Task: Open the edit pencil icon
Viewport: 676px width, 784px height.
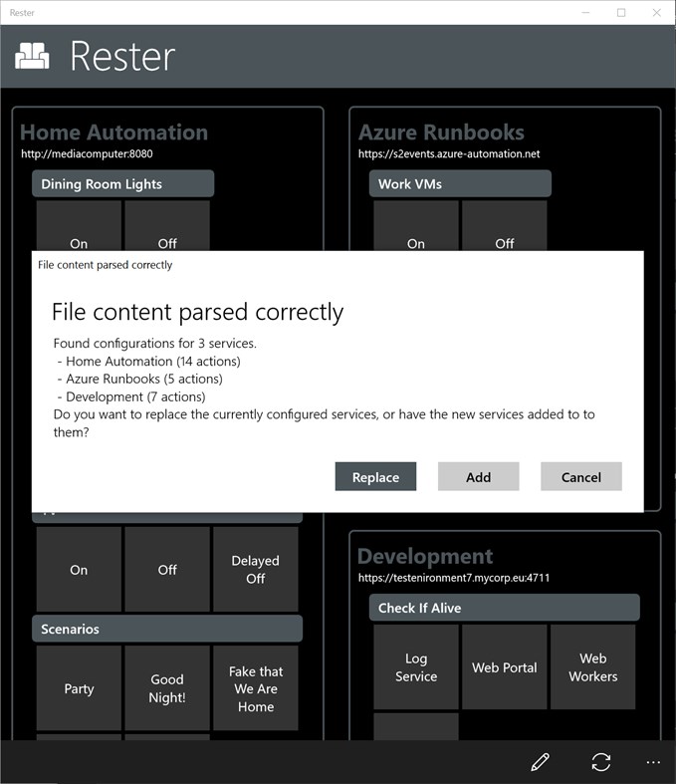Action: pos(540,762)
